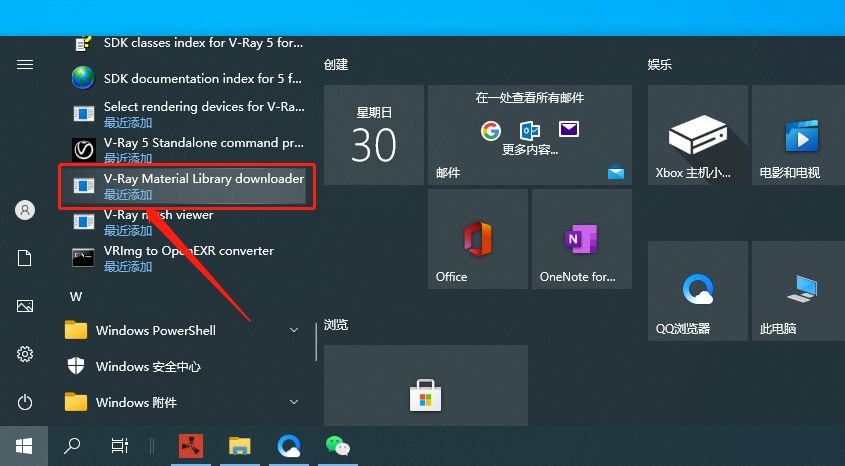Screen dimensions: 845x466
Task: Open Select rendering devices for V-Ray
Action: (x=187, y=114)
